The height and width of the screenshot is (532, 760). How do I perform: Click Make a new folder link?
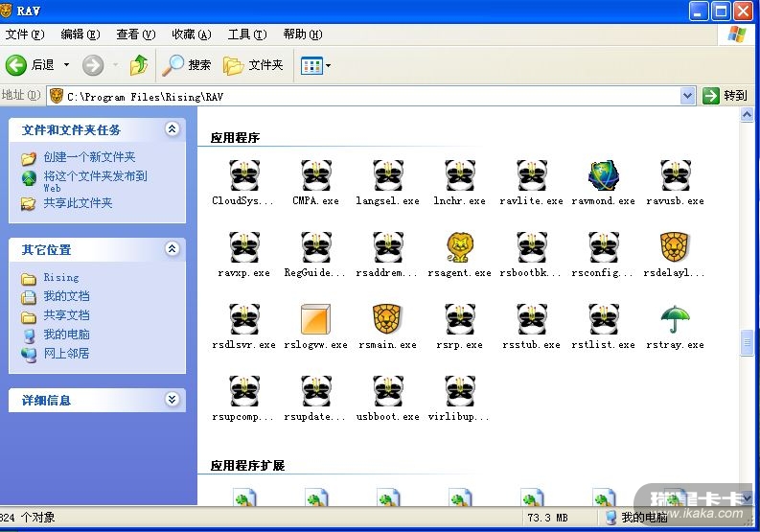(89, 157)
